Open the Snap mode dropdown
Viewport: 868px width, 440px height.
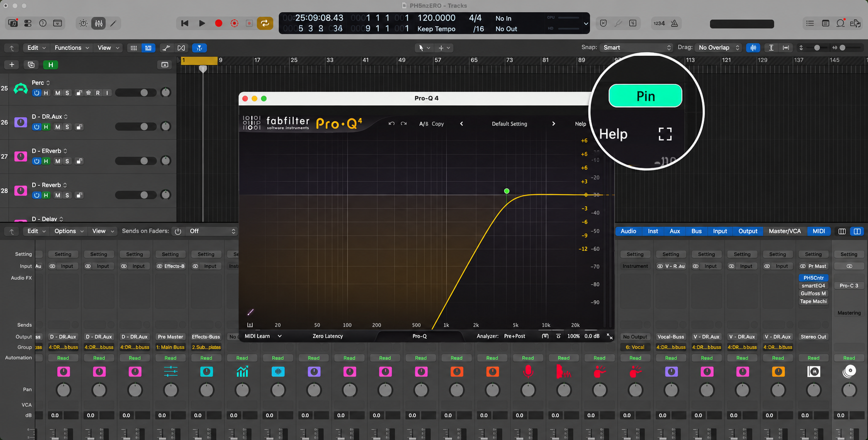coord(636,48)
